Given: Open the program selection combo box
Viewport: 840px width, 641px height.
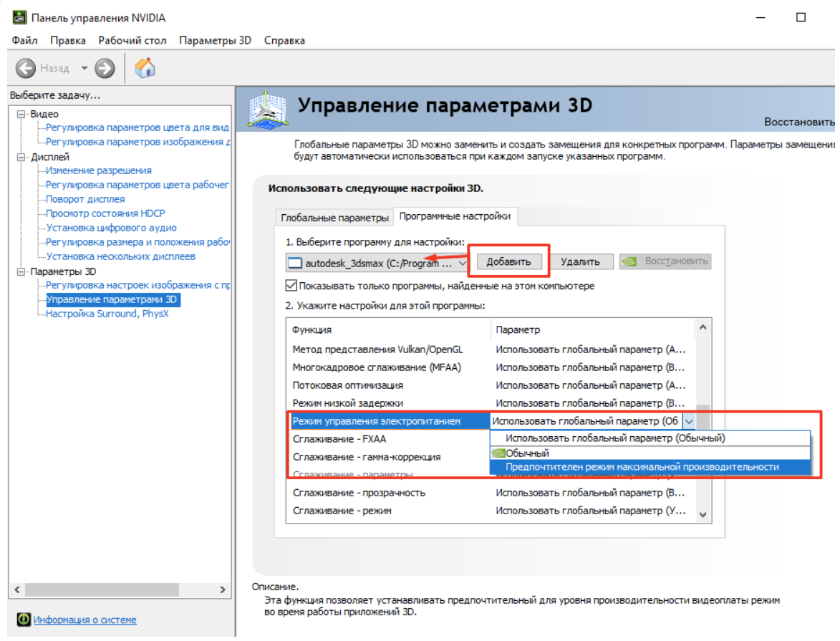Looking at the screenshot, I should pyautogui.click(x=377, y=263).
